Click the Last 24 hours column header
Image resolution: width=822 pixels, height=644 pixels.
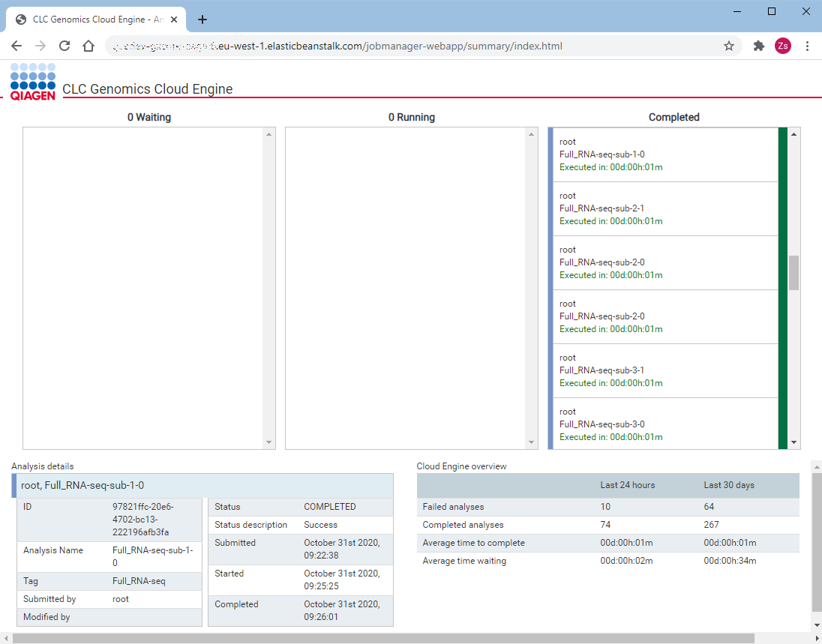coord(628,485)
